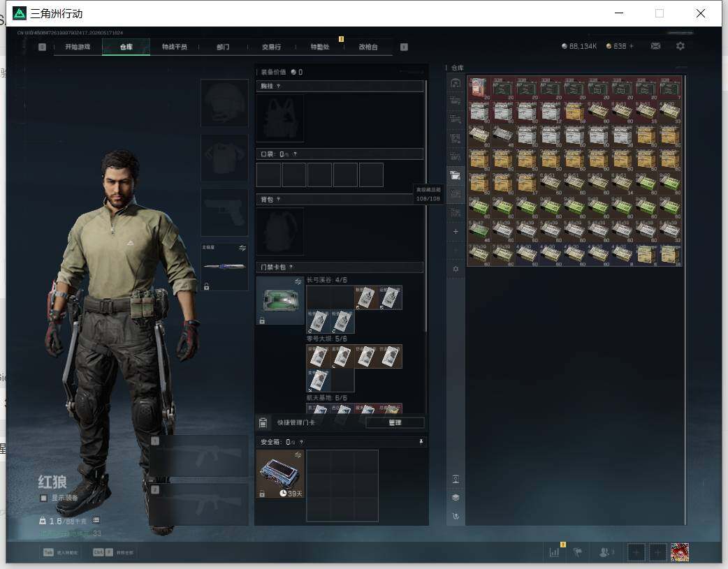Select the empty chest rig slot
The width and height of the screenshot is (728, 569).
point(280,119)
